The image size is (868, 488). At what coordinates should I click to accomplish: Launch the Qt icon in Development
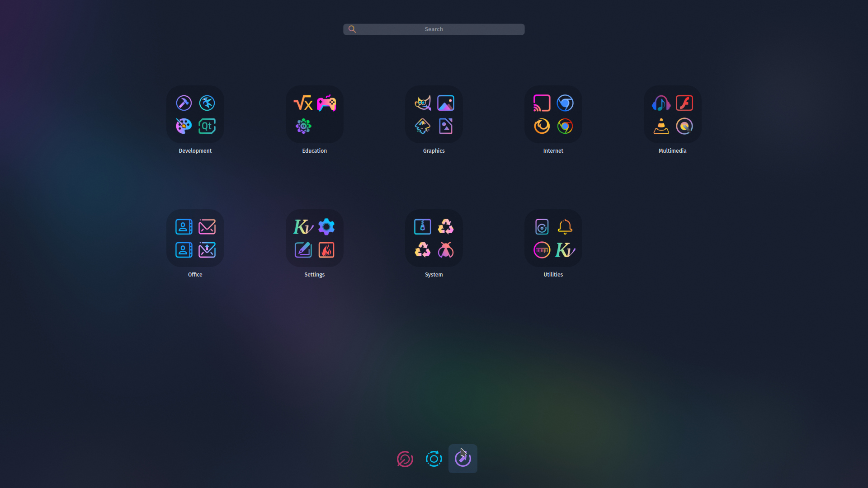coord(207,126)
